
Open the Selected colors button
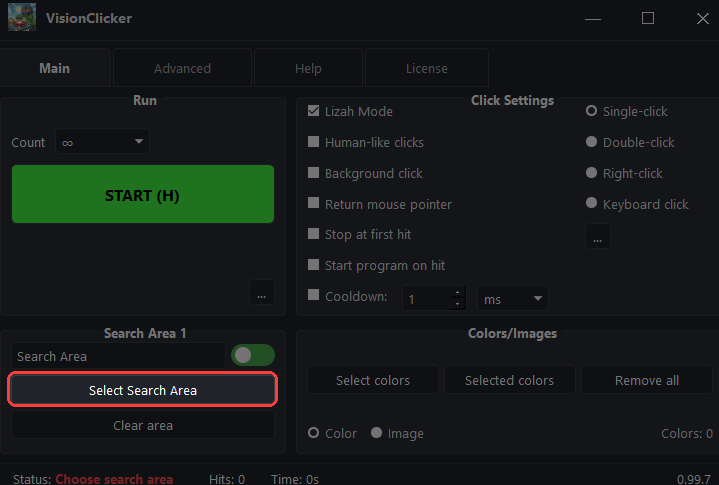509,380
